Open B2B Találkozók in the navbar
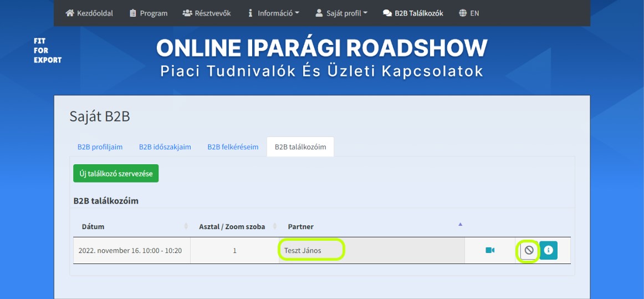 413,13
